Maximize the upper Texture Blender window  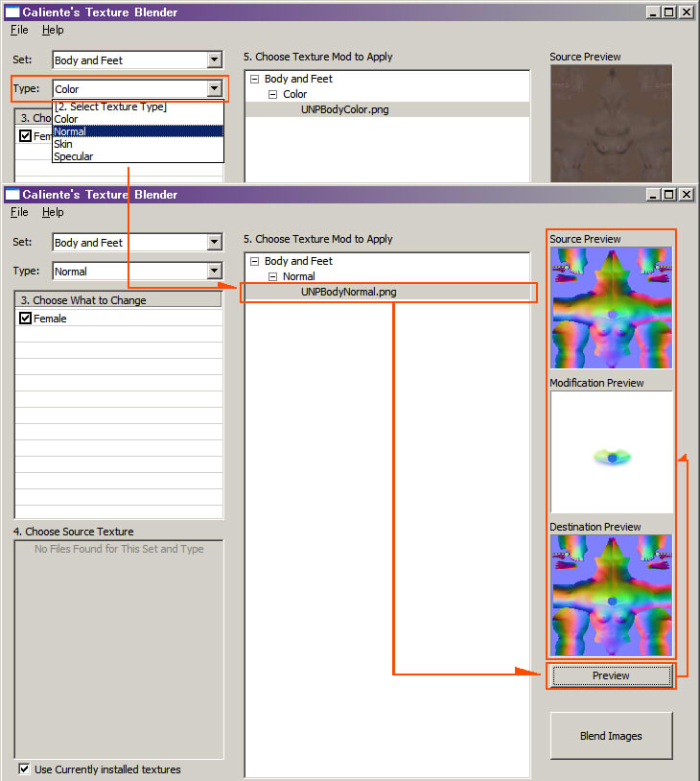coord(668,12)
